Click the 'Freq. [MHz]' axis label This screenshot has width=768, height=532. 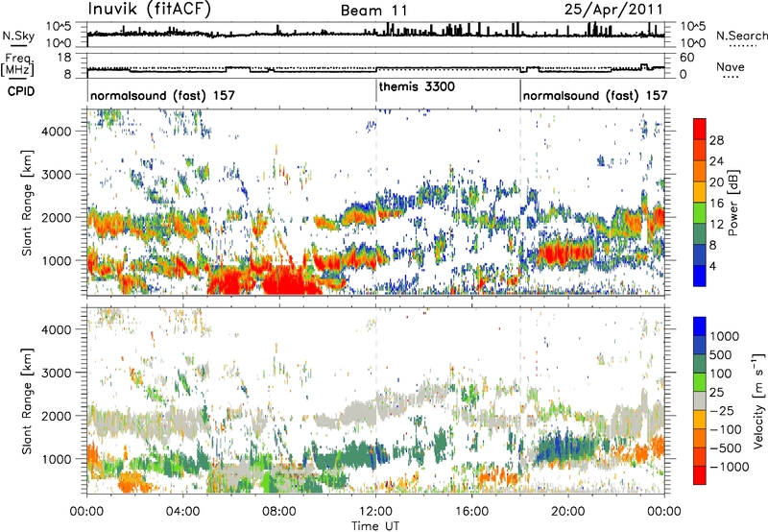point(17,65)
